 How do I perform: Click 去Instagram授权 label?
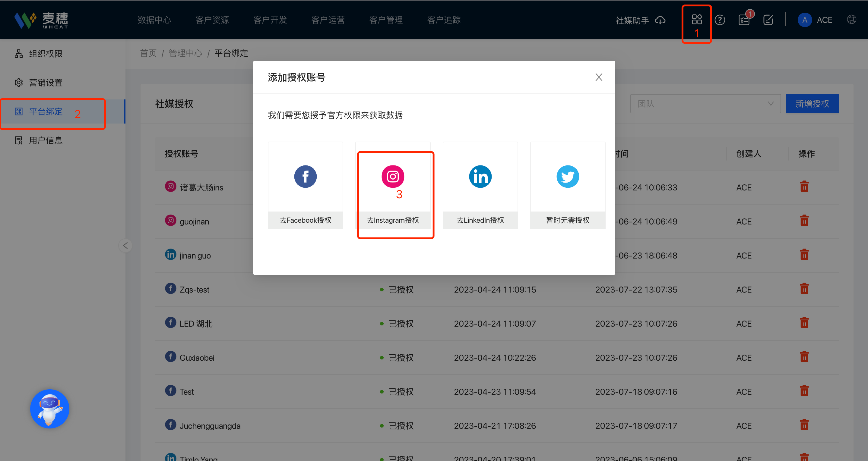click(x=393, y=220)
